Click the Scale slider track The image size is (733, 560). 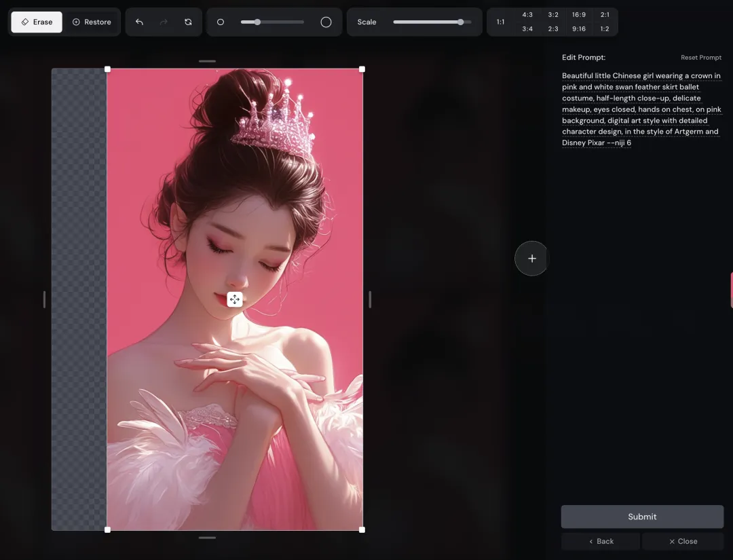[x=432, y=22]
